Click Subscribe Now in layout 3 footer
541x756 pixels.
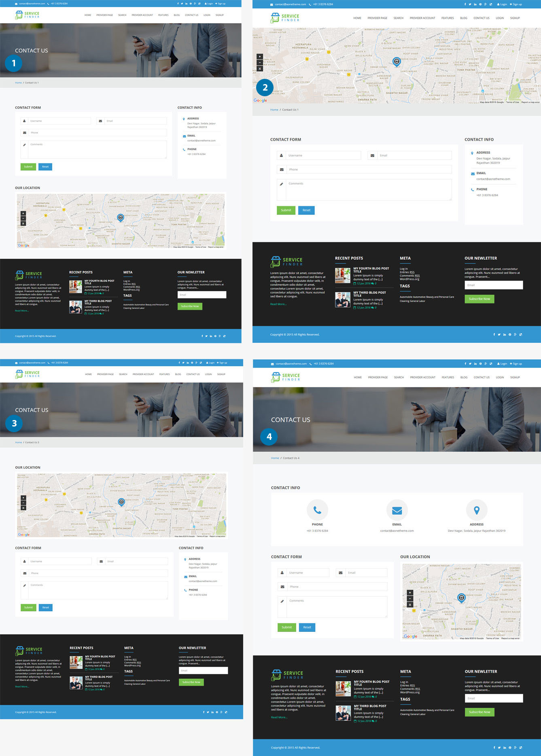point(191,682)
